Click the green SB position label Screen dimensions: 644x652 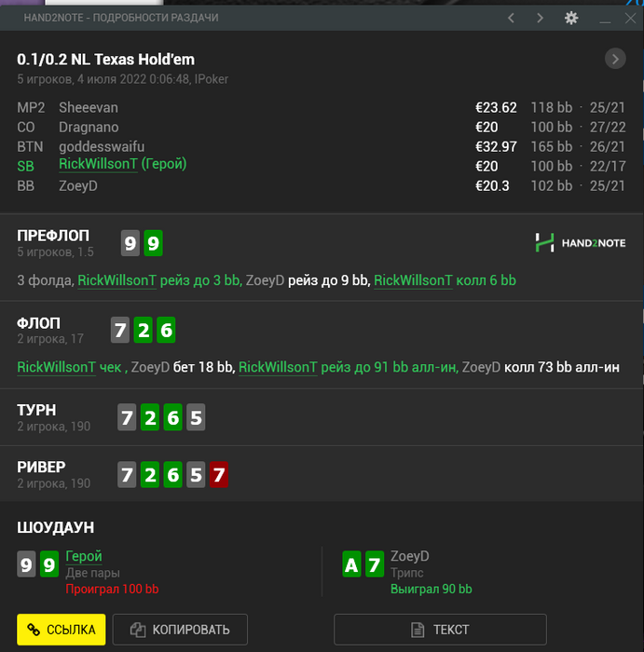click(25, 167)
